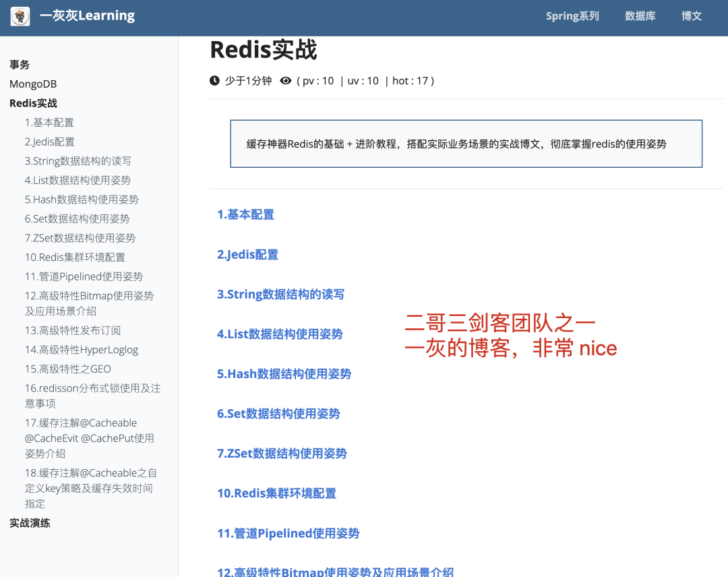Open main link 5.Hash数据结构使用姿势
Viewport: 728px width, 577px height.
coord(284,374)
